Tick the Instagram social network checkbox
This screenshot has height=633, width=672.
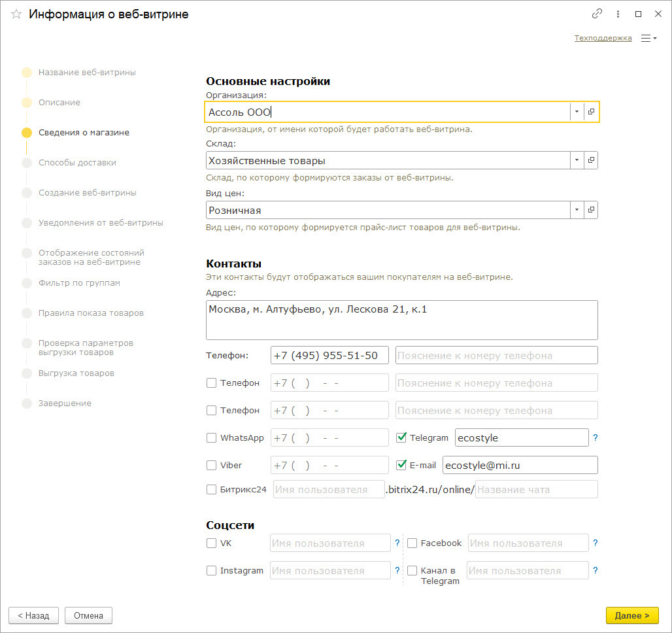click(x=212, y=570)
